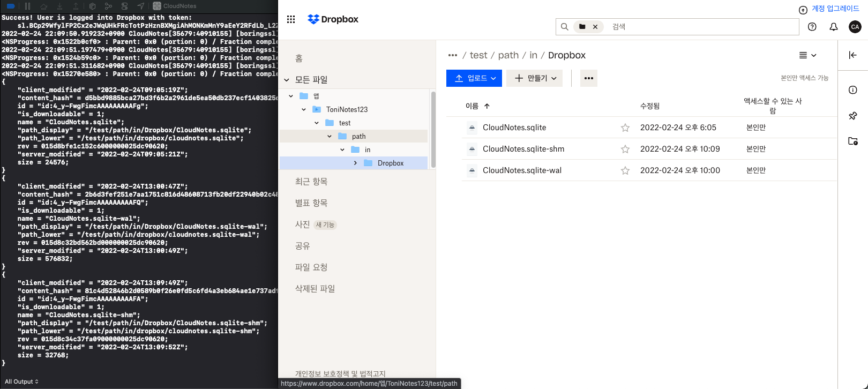Open 삭제된 파일 in sidebar
The width and height of the screenshot is (868, 389).
pyautogui.click(x=315, y=289)
